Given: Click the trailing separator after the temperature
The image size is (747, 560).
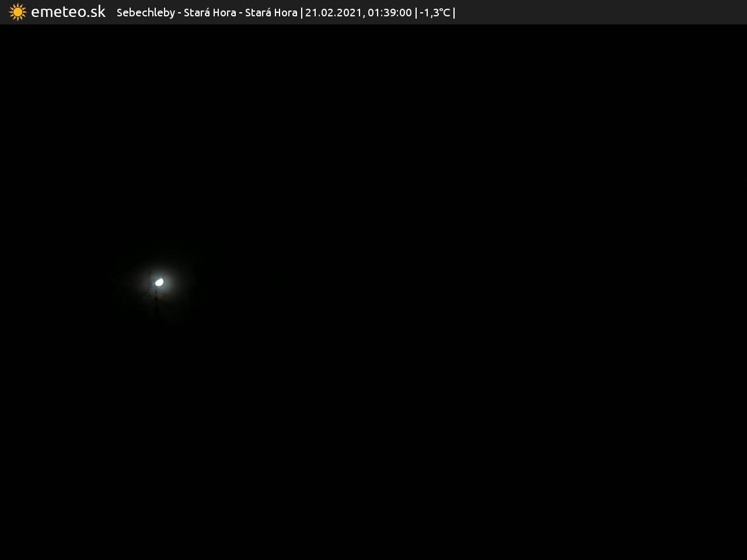Looking at the screenshot, I should [x=454, y=12].
